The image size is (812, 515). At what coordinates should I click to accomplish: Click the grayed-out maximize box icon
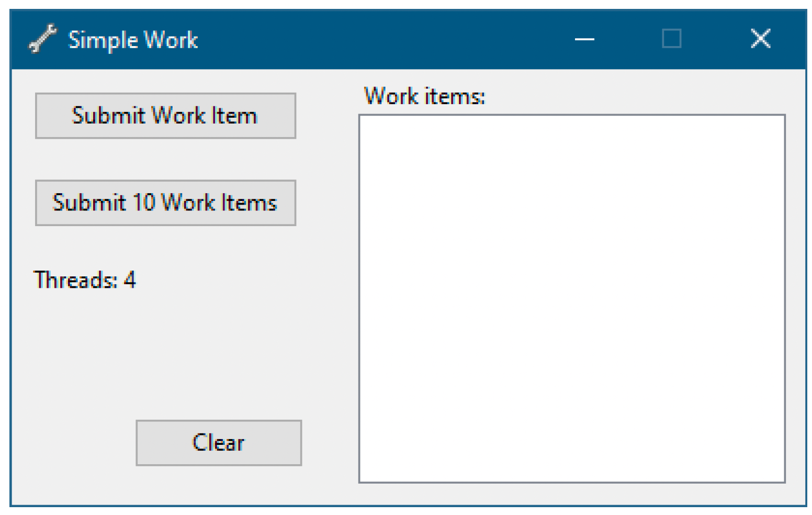[671, 39]
